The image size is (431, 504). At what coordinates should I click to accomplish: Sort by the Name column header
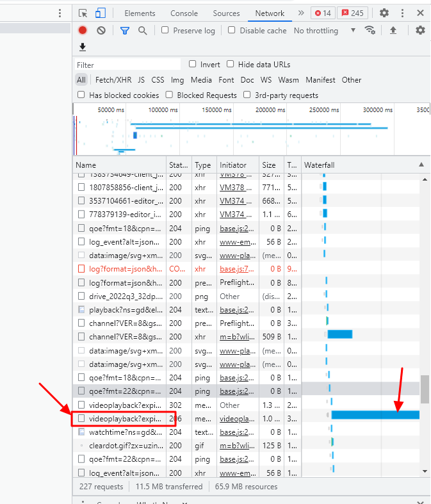[119, 165]
